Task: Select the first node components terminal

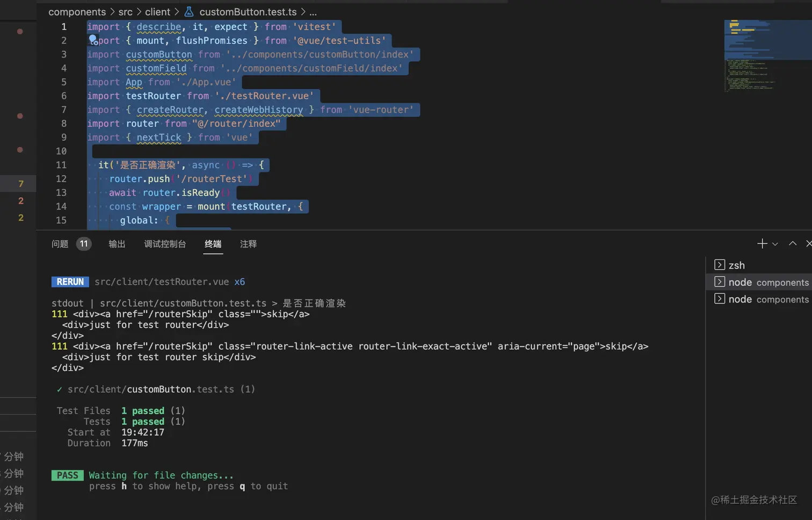Action: (x=759, y=282)
